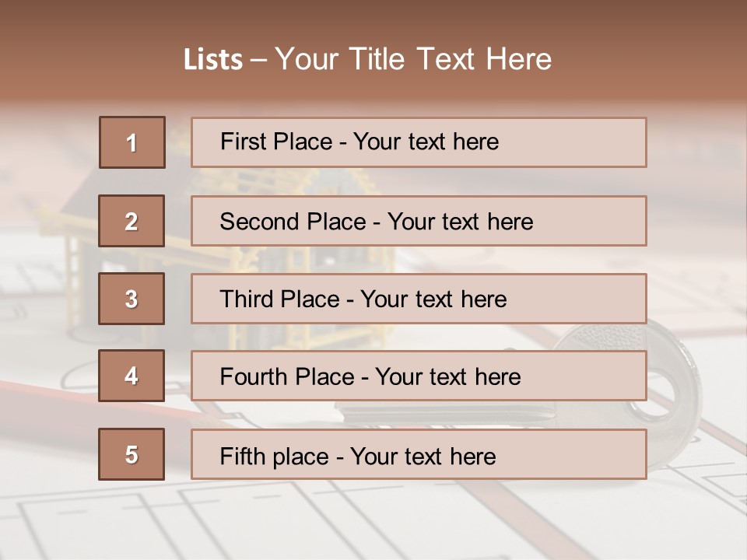This screenshot has width=747, height=560.
Task: Click the number 2 square
Action: [x=132, y=221]
